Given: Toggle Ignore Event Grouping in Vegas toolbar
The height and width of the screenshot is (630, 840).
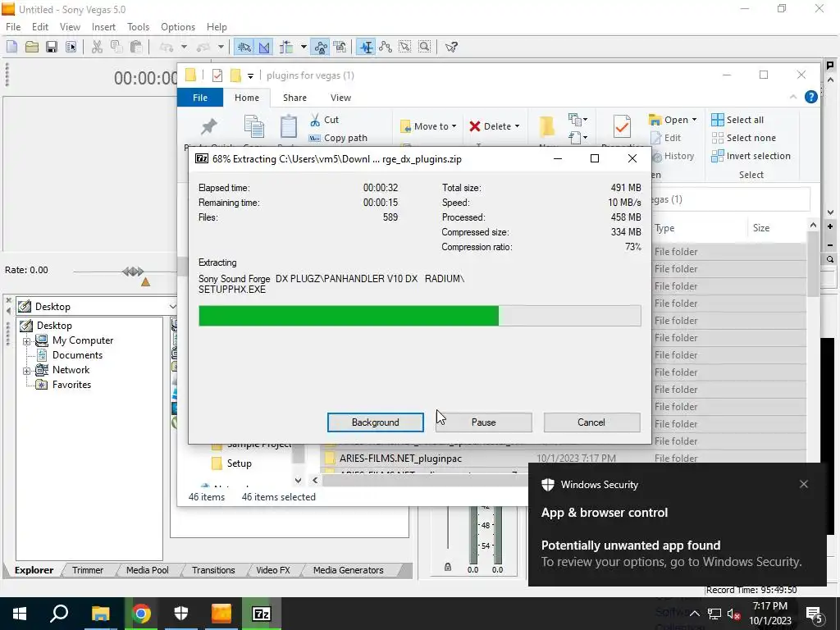Looking at the screenshot, I should tap(340, 47).
